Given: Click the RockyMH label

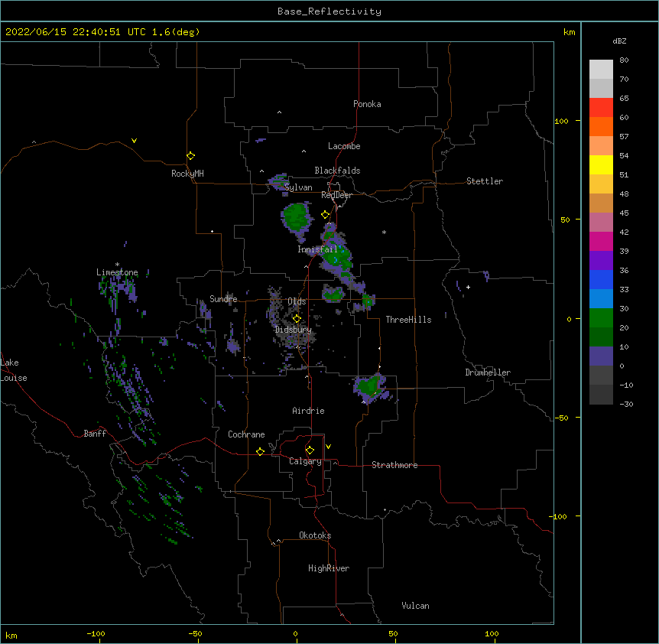Looking at the screenshot, I should tap(187, 173).
